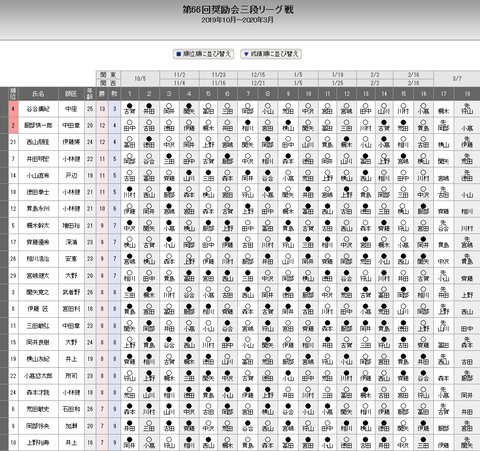Screen dimensions: 480x451
Task: Click round 18 column header
Action: [x=467, y=94]
